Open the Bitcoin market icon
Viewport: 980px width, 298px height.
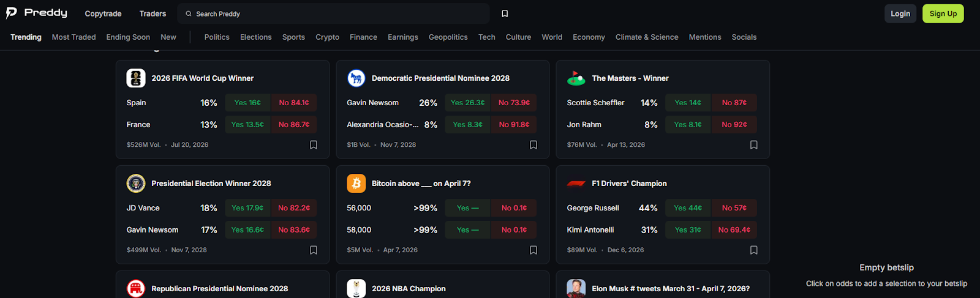click(x=356, y=184)
